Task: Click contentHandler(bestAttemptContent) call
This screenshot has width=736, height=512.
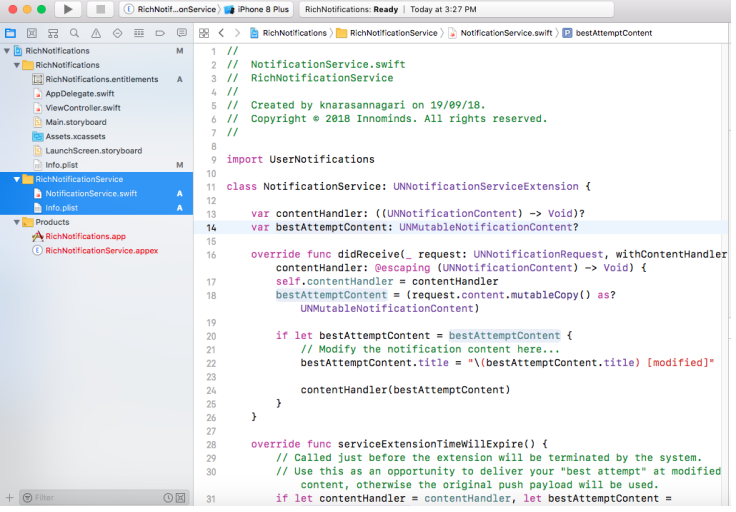Action: point(406,390)
